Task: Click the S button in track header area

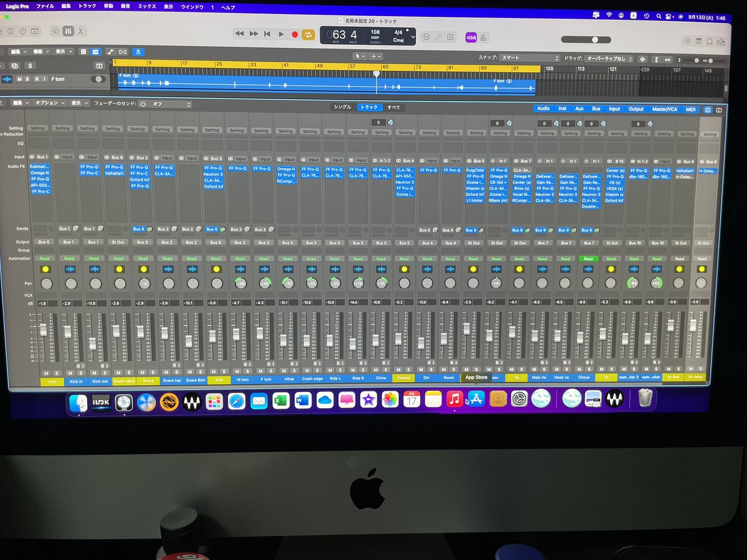Action: 30,65
